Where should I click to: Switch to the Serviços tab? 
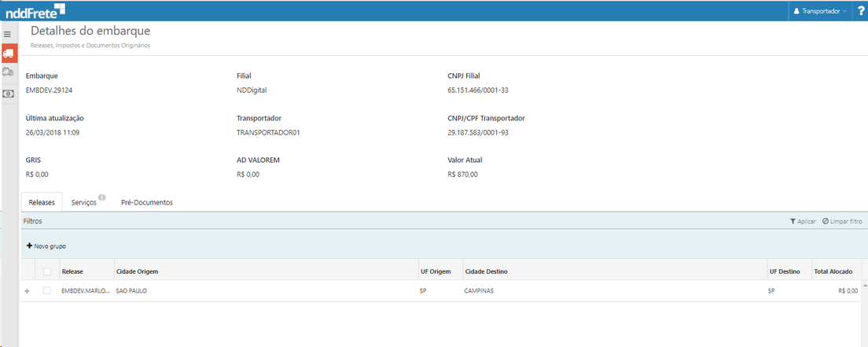pos(84,202)
